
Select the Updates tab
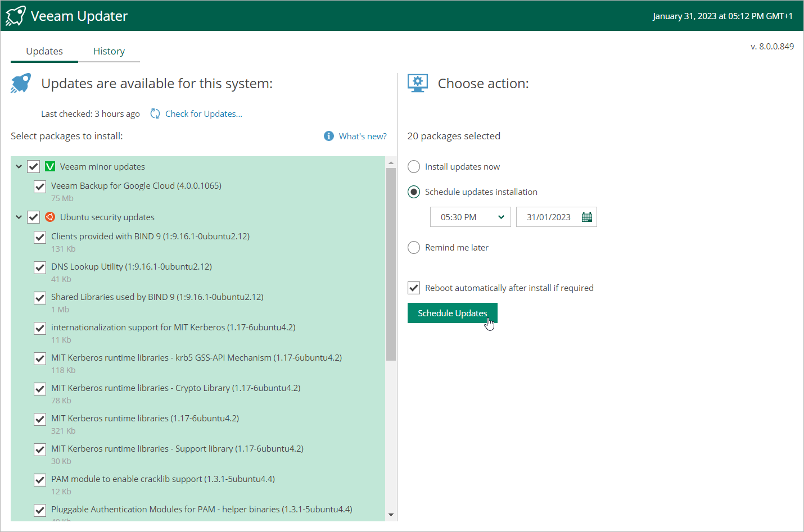tap(44, 51)
